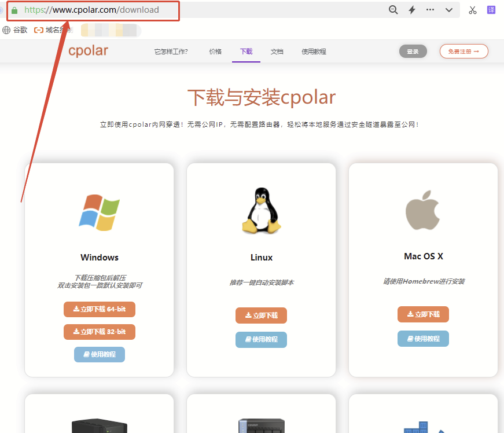Go to the 价格 pricing page
This screenshot has width=504, height=433.
point(215,52)
